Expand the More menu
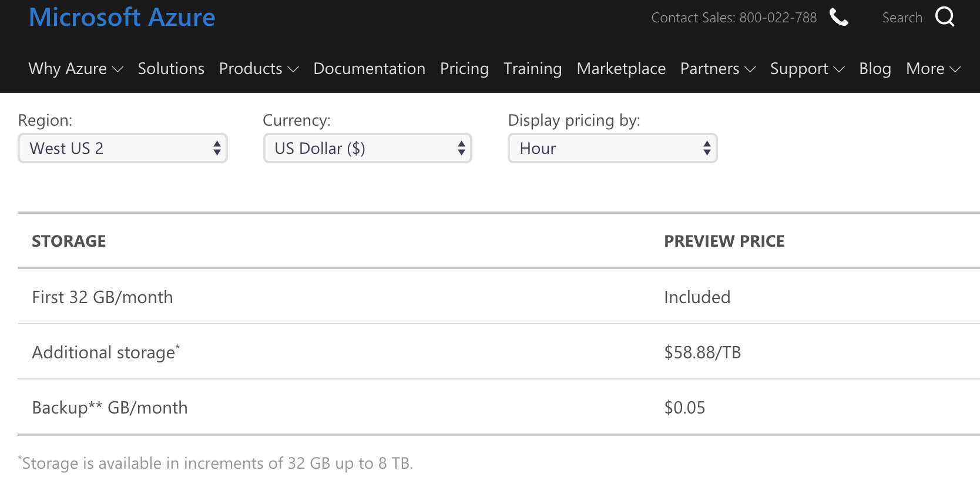This screenshot has height=504, width=980. tap(934, 69)
